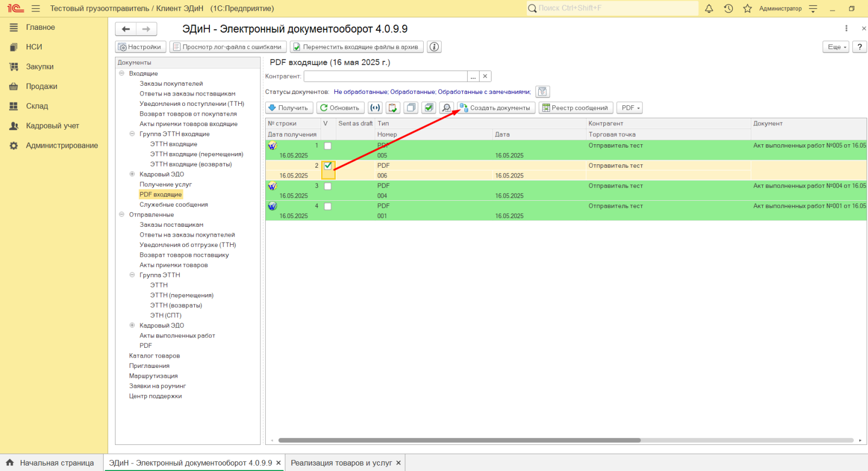Click clipboard with green arrow icon

393,107
